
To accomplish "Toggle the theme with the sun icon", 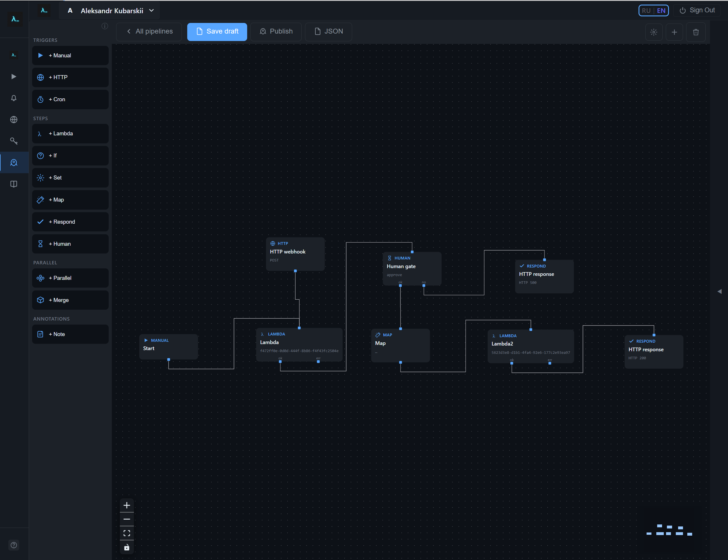I will [x=654, y=32].
